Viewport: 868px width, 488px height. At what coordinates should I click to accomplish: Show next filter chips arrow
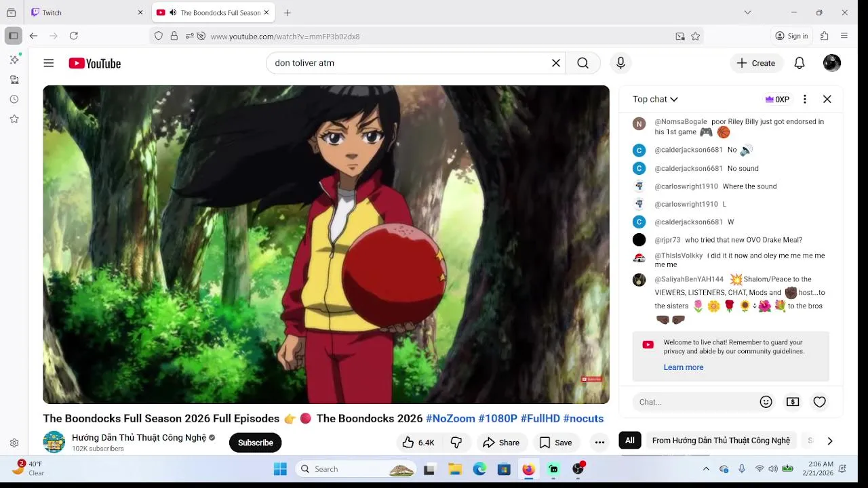(829, 441)
